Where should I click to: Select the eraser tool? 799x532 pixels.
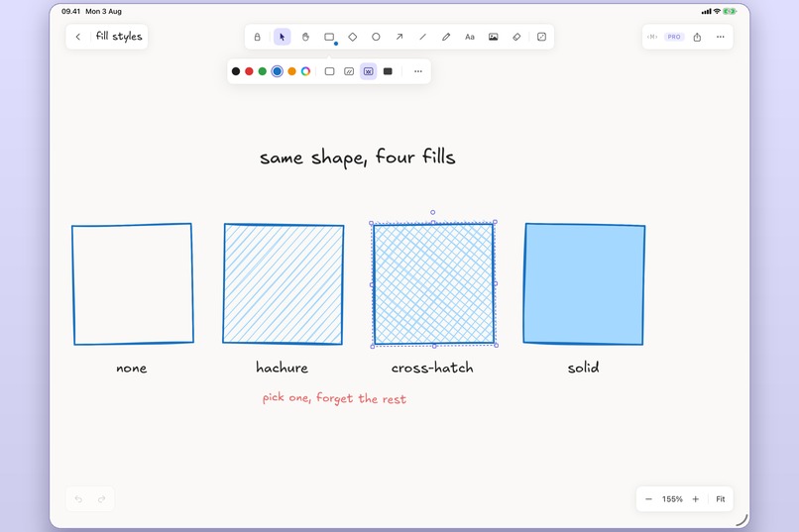(516, 37)
